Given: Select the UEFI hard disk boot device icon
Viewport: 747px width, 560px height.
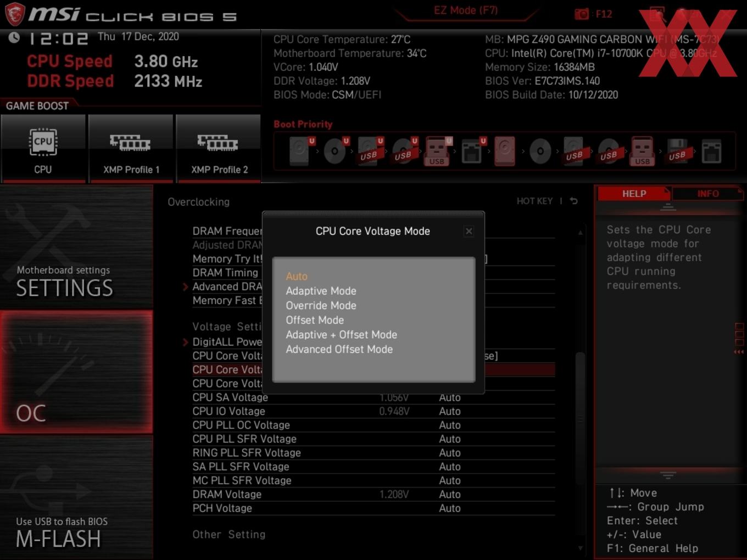Looking at the screenshot, I should pyautogui.click(x=301, y=151).
